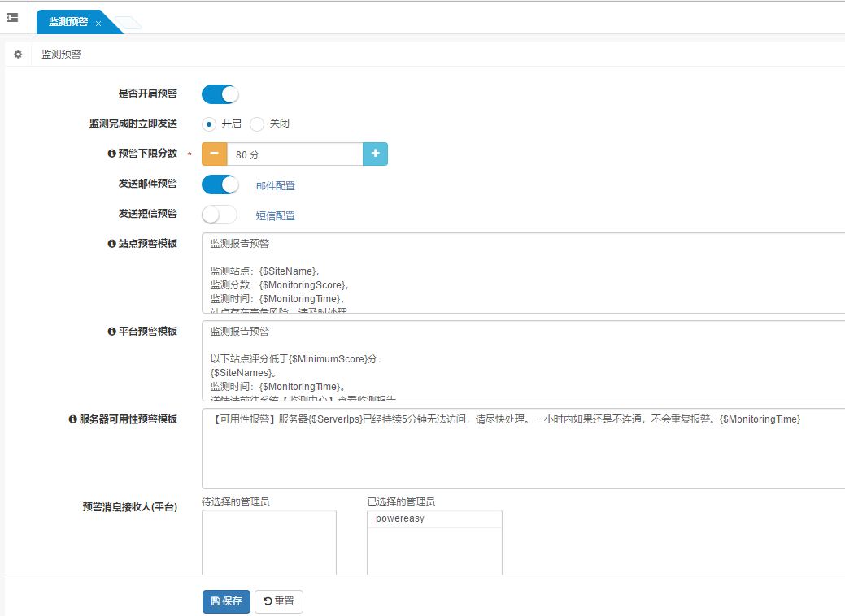Click info icon beside 平台预警模板
The image size is (845, 616).
[111, 332]
